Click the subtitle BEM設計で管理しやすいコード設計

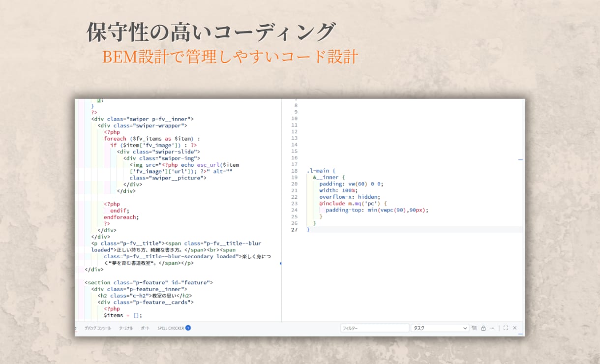point(230,57)
